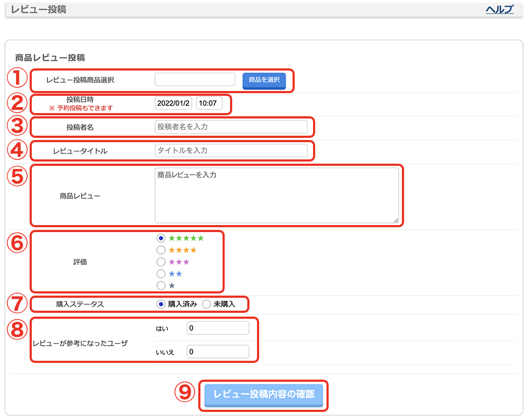
Task: Open the ヘルプ link
Action: point(499,10)
